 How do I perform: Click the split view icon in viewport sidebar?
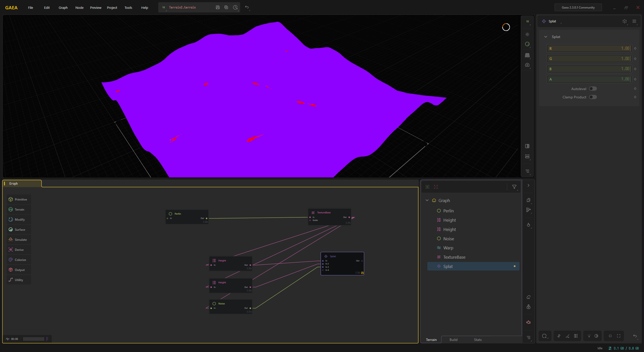tap(527, 146)
